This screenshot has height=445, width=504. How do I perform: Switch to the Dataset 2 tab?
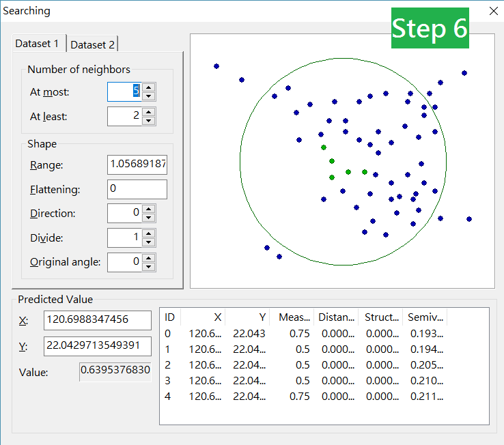pyautogui.click(x=92, y=44)
